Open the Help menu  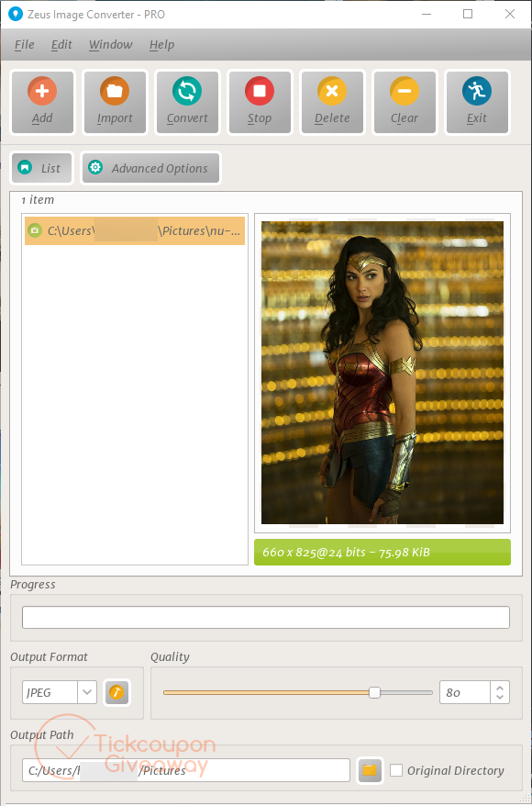(x=161, y=45)
